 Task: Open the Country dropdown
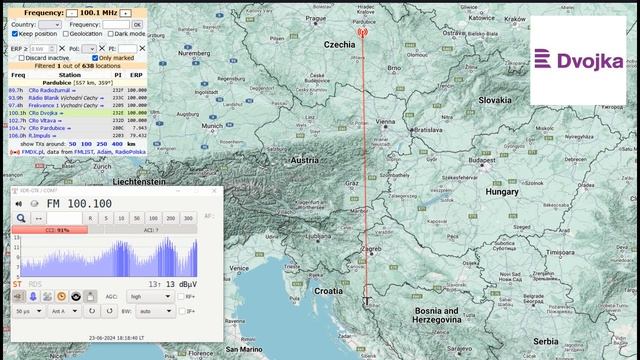[x=50, y=25]
